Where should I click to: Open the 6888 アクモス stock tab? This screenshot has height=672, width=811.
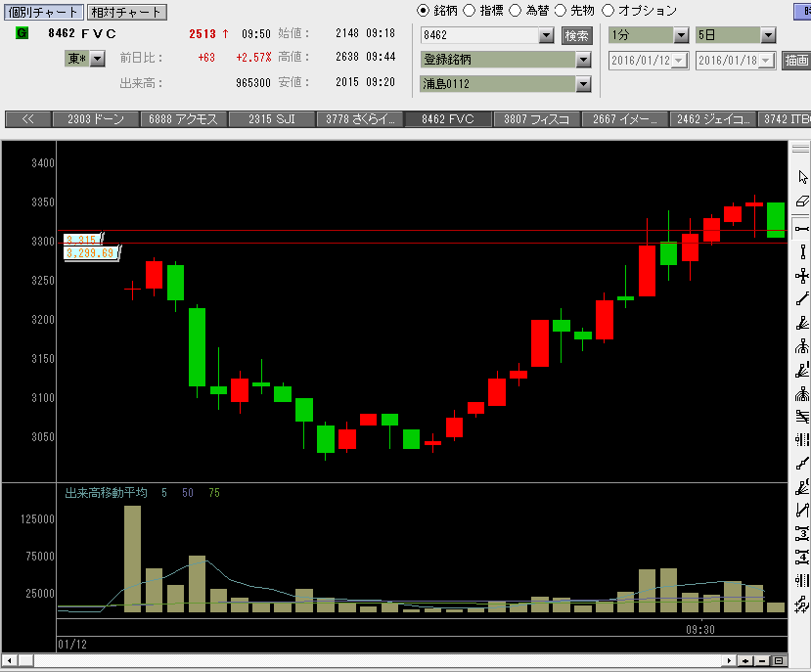pos(183,119)
